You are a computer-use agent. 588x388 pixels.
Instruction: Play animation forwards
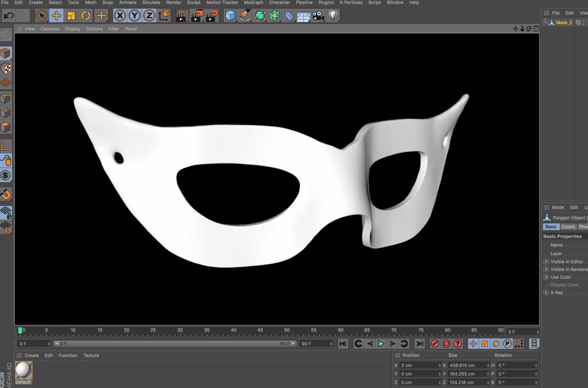click(x=381, y=343)
